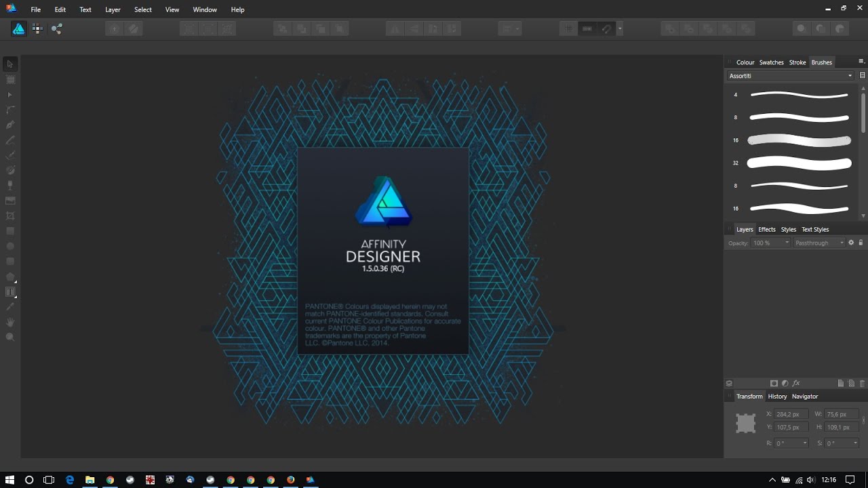The width and height of the screenshot is (868, 488).
Task: Switch to the Stroke tab
Action: pyautogui.click(x=797, y=62)
